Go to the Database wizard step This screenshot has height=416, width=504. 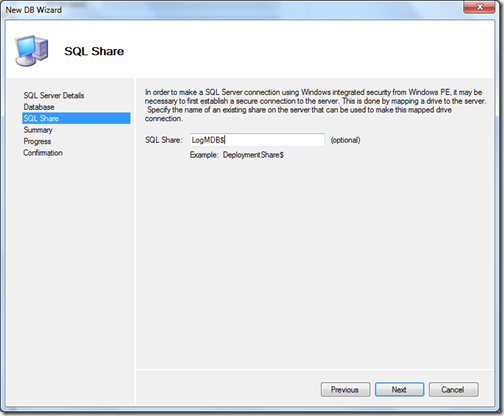pyautogui.click(x=39, y=107)
